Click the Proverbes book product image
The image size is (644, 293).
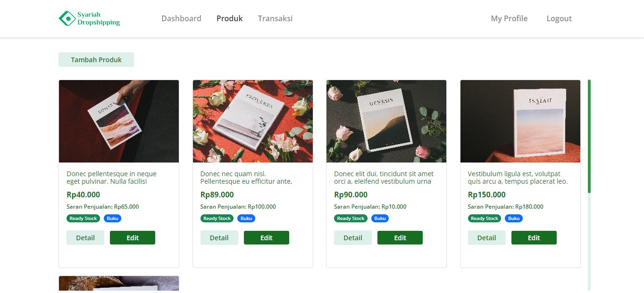click(252, 121)
